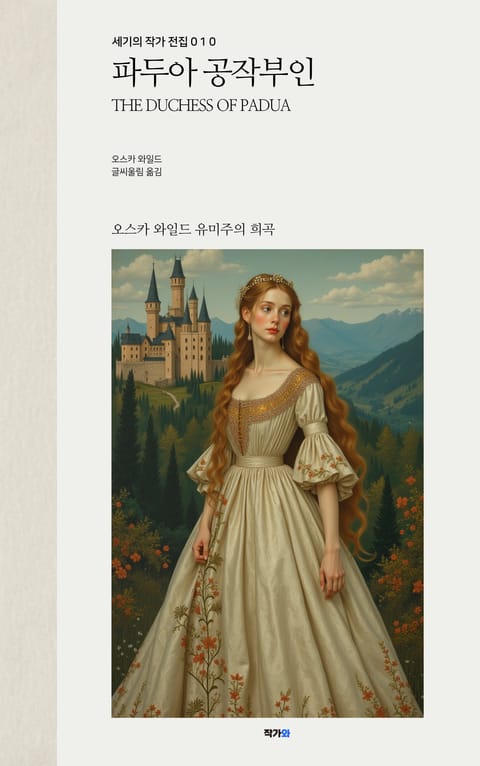This screenshot has width=480, height=766.
Task: Click the beige spine strip of the cover
Action: point(28,383)
